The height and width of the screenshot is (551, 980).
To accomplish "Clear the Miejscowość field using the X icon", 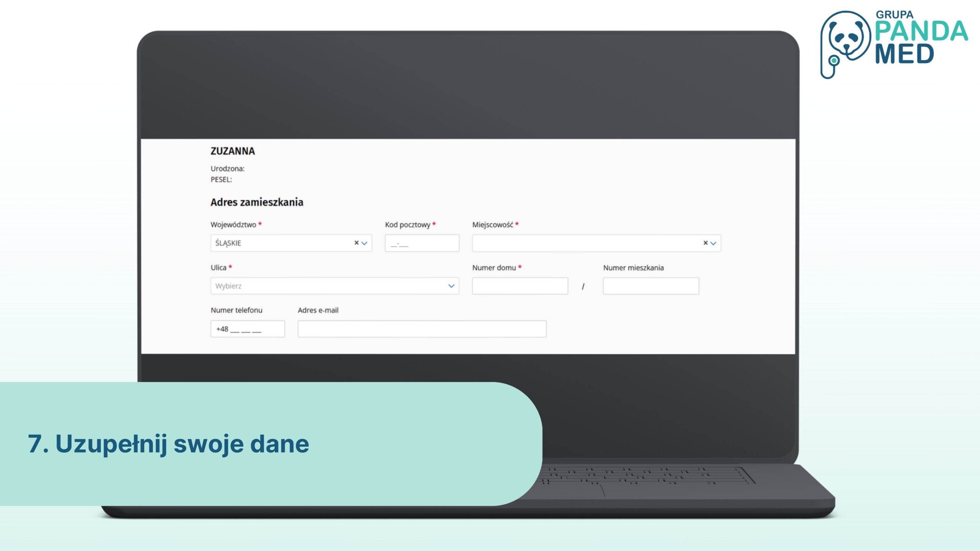I will click(x=705, y=243).
